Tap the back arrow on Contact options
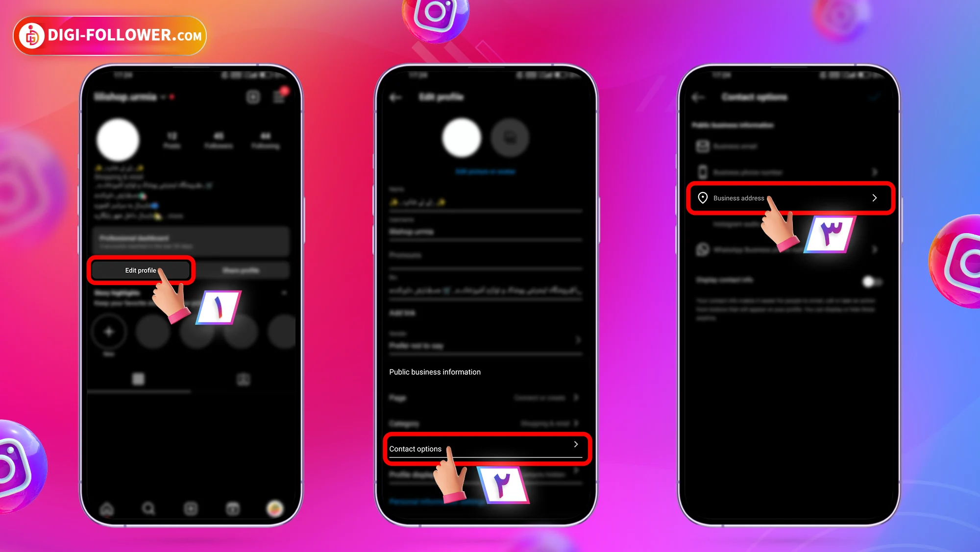The height and width of the screenshot is (552, 980). (x=701, y=97)
